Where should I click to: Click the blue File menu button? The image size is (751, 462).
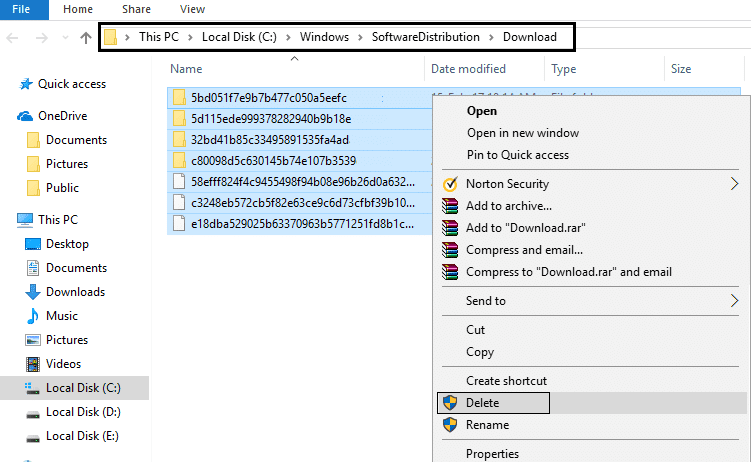click(22, 8)
